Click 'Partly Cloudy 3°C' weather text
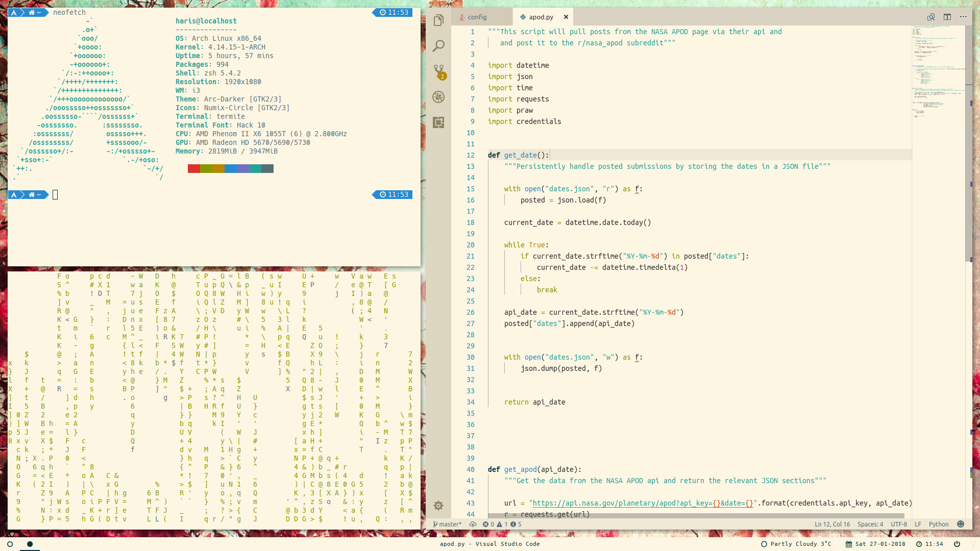Viewport: 980px width, 551px height. (801, 544)
